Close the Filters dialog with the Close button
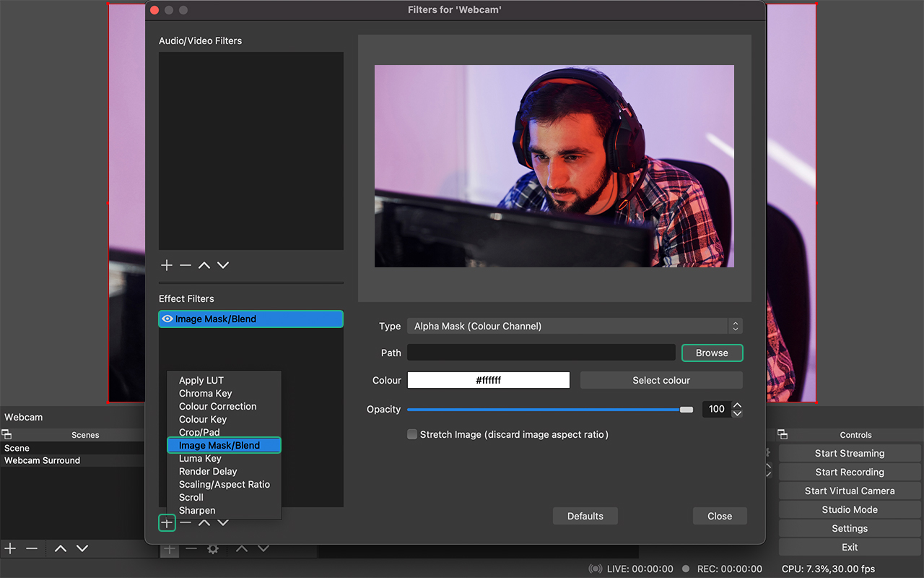Viewport: 924px width, 578px height. [x=720, y=516]
